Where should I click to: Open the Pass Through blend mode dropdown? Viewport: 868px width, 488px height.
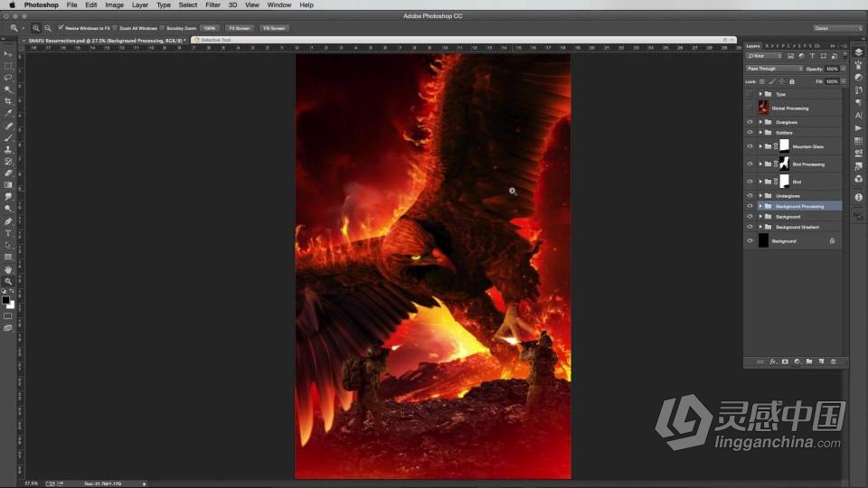pos(774,69)
